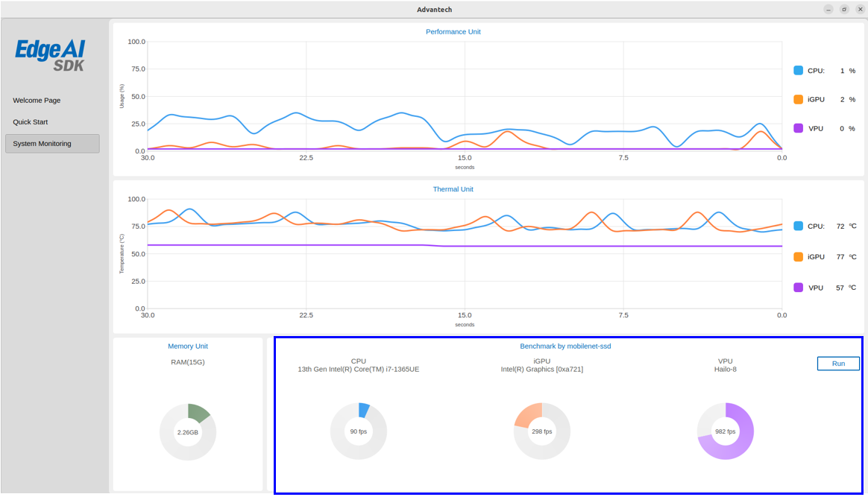Maximize the Advantech window
Viewport: 868px width, 497px height.
(x=844, y=10)
